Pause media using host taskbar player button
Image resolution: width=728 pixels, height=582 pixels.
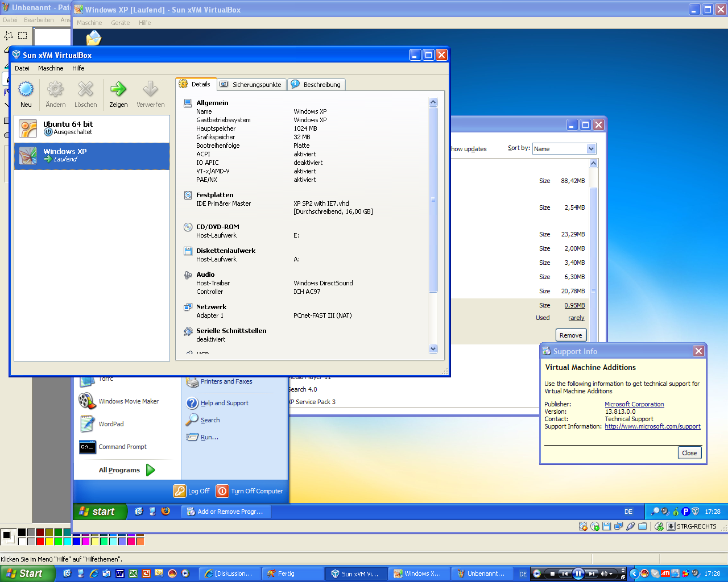(x=578, y=573)
